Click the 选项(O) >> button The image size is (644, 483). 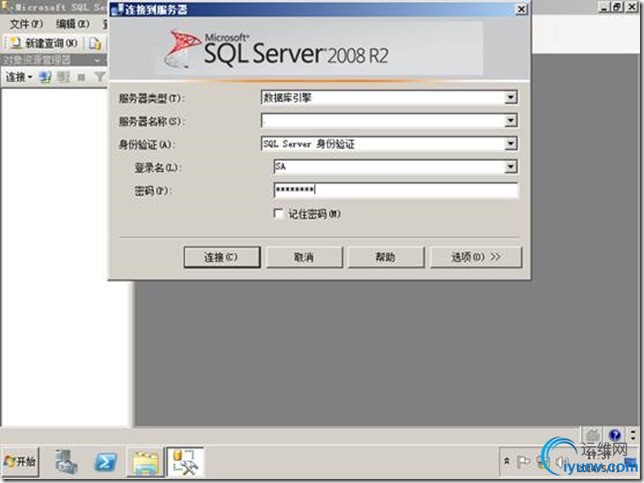click(476, 257)
